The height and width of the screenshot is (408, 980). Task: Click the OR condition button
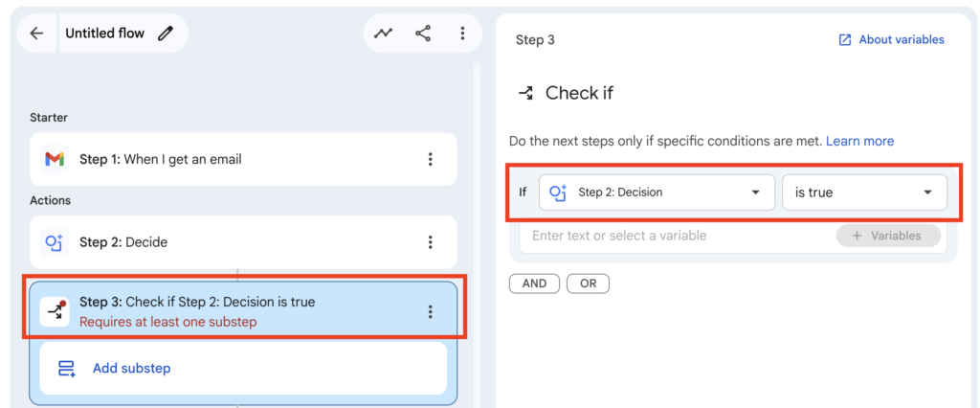point(588,283)
